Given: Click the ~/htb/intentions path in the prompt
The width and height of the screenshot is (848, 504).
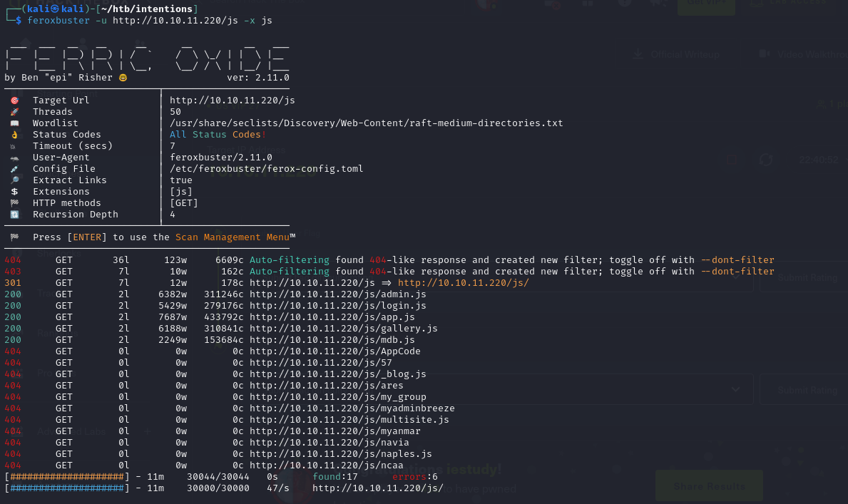Looking at the screenshot, I should 146,9.
